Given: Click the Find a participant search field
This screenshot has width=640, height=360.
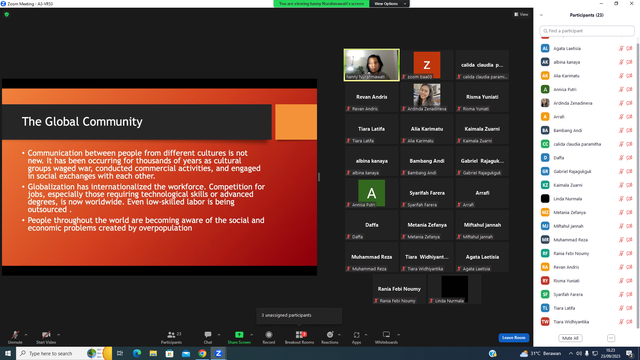Looking at the screenshot, I should (587, 31).
